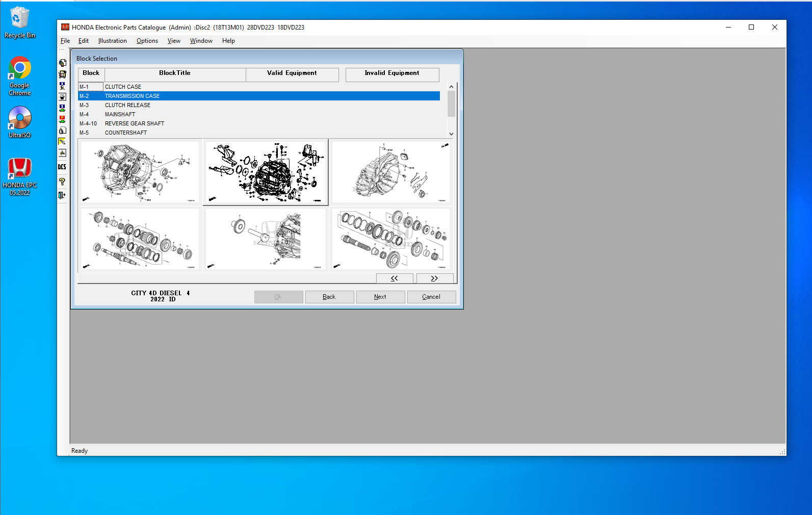Image resolution: width=812 pixels, height=515 pixels.
Task: Click the topmost stacked pages toolbar icon
Action: click(62, 63)
